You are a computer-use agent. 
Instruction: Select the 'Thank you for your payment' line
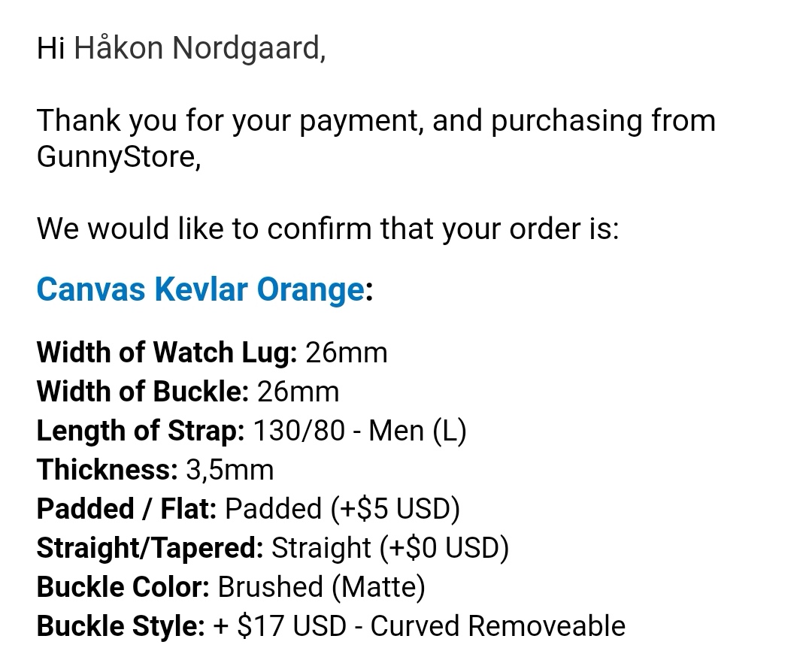[x=376, y=121]
